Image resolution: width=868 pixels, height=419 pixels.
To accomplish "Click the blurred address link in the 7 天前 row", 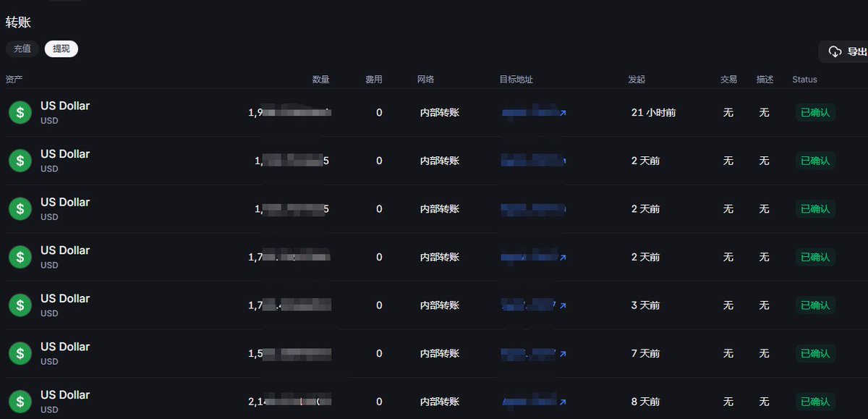I will tap(529, 353).
